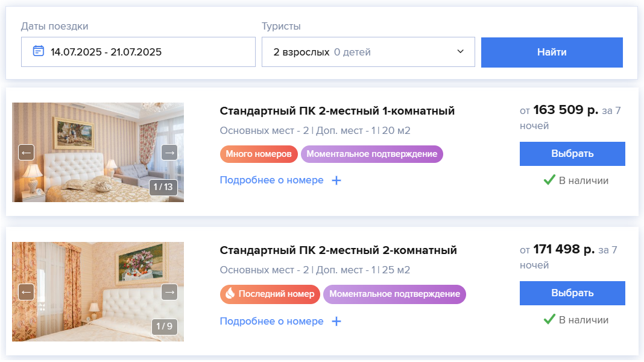This screenshot has height=362, width=644.
Task: Click the Много номеров badge
Action: pos(259,154)
